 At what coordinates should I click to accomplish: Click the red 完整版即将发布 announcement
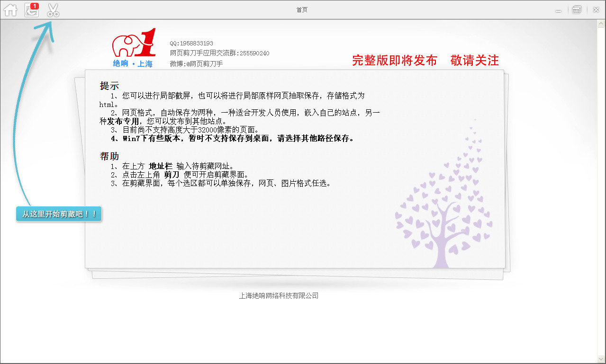click(395, 61)
